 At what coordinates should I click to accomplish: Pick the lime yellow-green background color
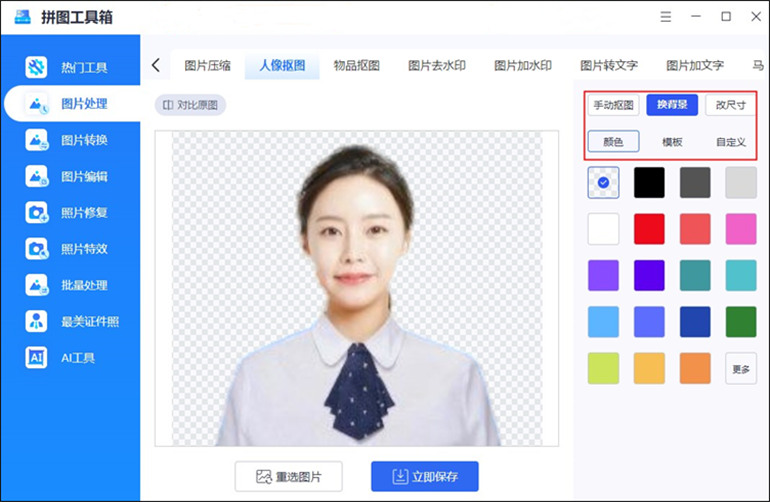tap(604, 368)
